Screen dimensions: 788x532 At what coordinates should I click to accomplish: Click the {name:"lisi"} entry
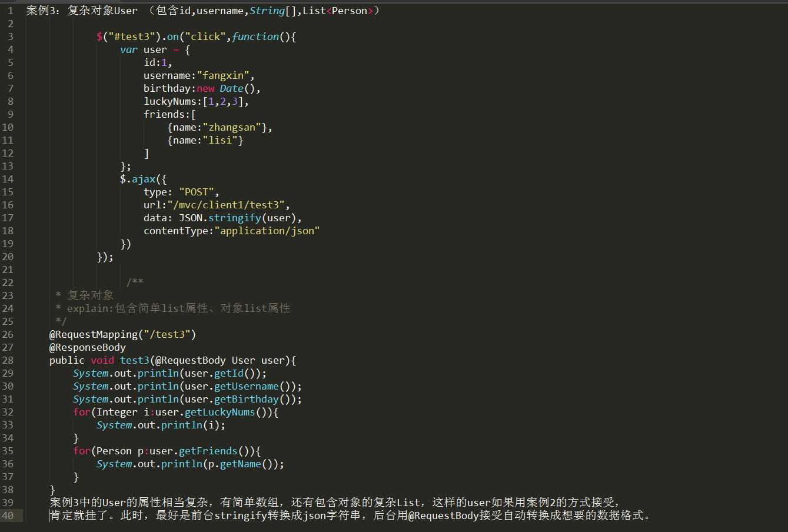point(205,140)
